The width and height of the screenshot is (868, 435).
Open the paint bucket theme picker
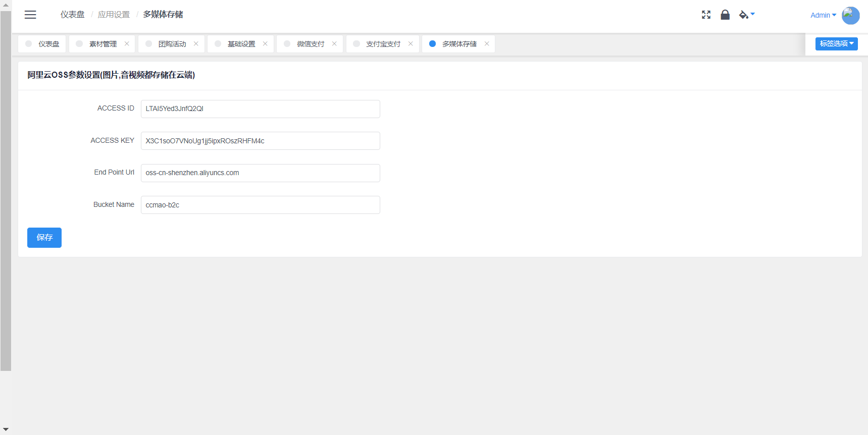(x=746, y=15)
